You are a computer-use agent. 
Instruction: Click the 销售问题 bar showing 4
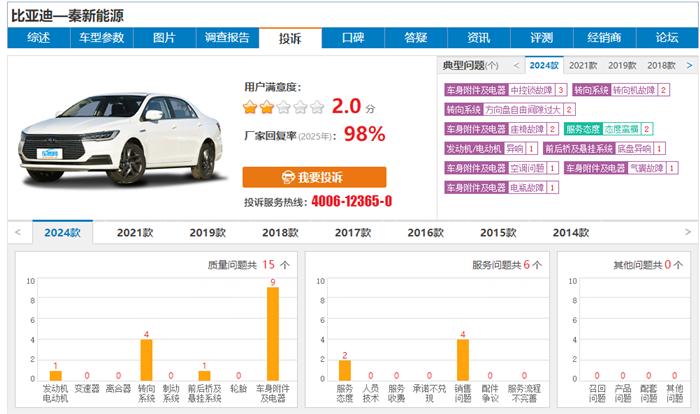pos(463,360)
